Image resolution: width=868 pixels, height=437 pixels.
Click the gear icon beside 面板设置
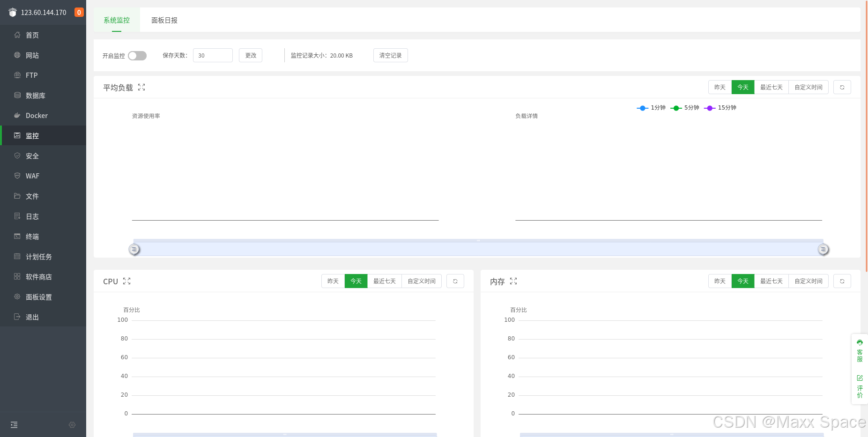[x=17, y=296]
